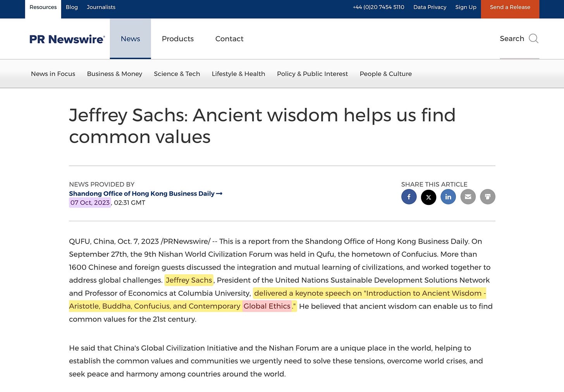Image resolution: width=564 pixels, height=392 pixels.
Task: Share the article on LinkedIn
Action: 448,197
